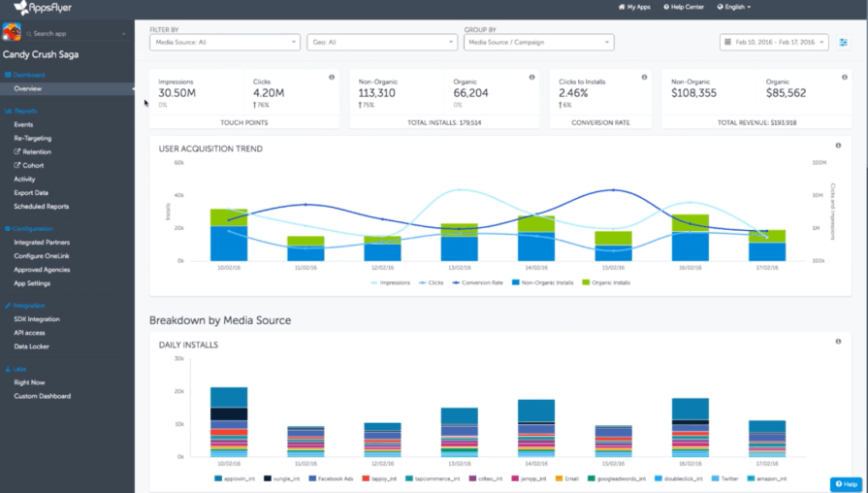This screenshot has height=493, width=868.
Task: Toggle tapjoy_int legend entry
Action: click(x=379, y=478)
